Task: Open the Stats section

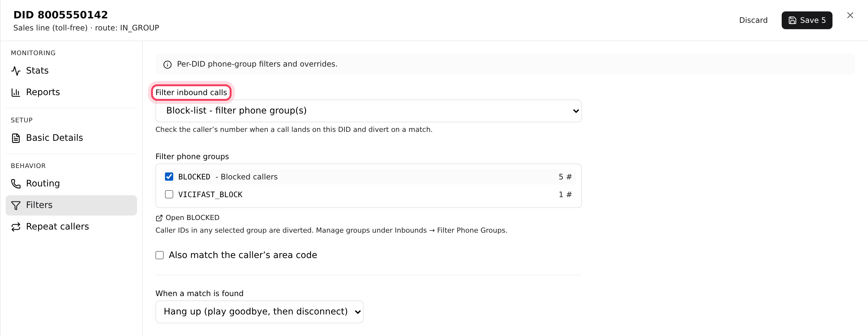Action: (x=71, y=71)
